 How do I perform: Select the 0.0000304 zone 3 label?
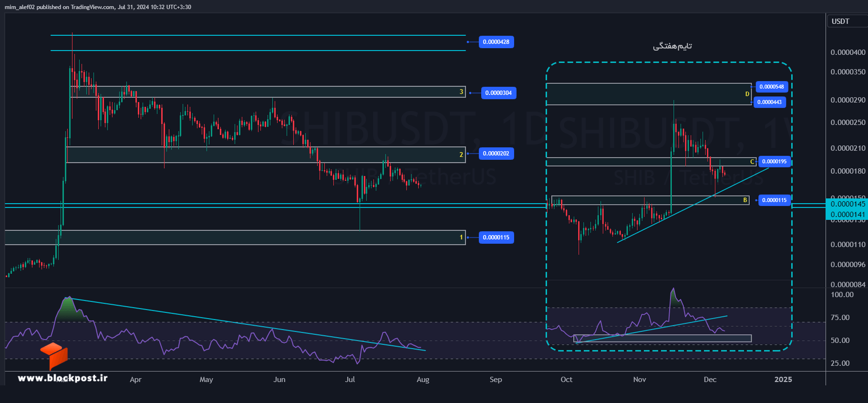498,93
